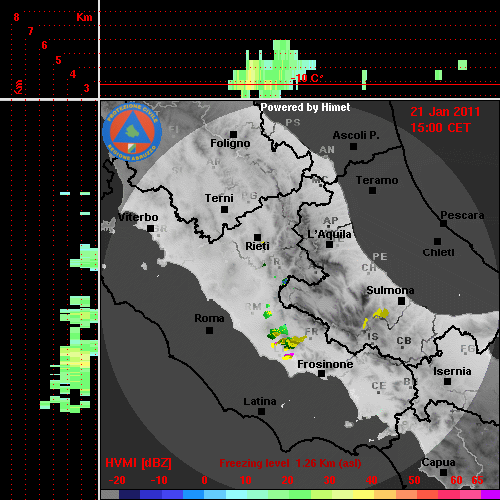Viewport: 500px width, 500px height.
Task: Click the Ascoli P. city name label
Action: click(356, 135)
